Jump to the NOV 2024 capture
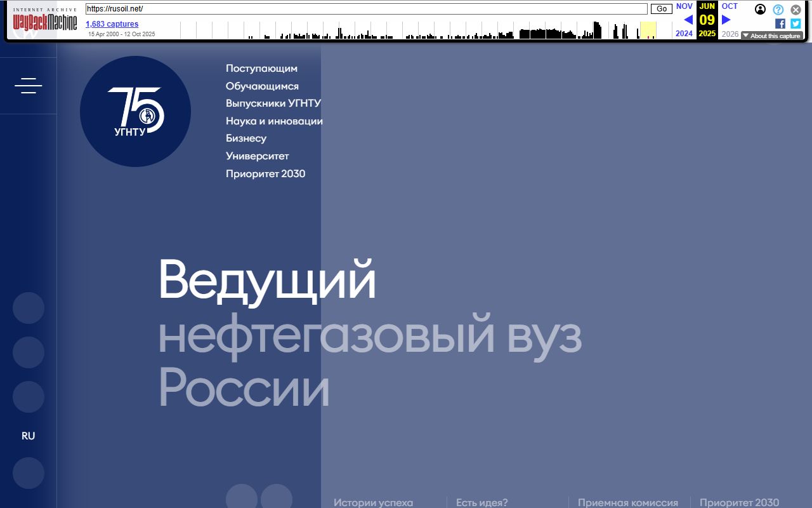This screenshot has height=508, width=812. 684,6
